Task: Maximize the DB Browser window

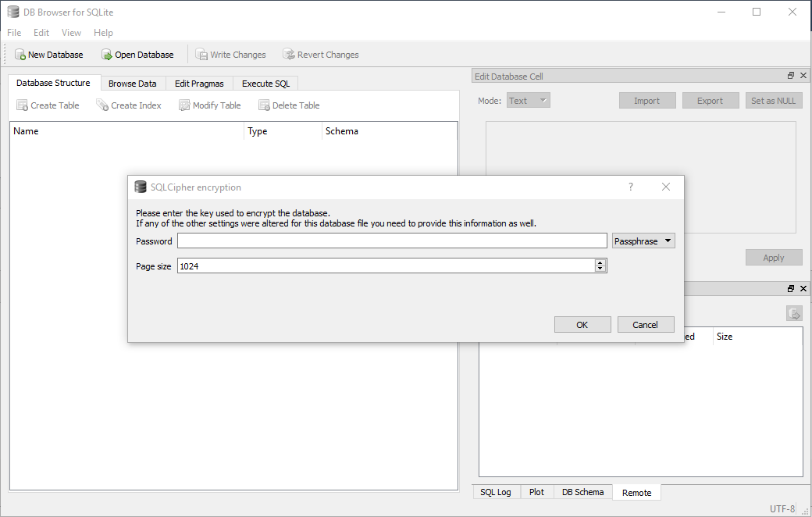Action: 757,12
